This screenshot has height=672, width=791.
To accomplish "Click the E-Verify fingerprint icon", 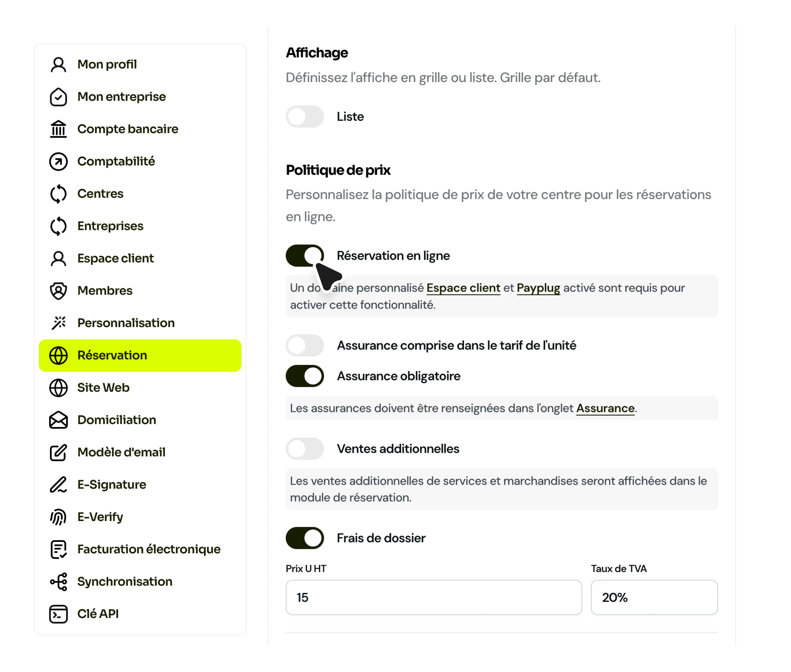I will coord(58,517).
